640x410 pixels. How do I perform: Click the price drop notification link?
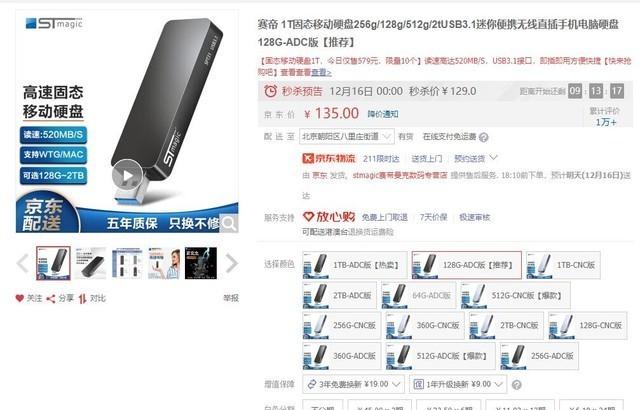click(383, 114)
